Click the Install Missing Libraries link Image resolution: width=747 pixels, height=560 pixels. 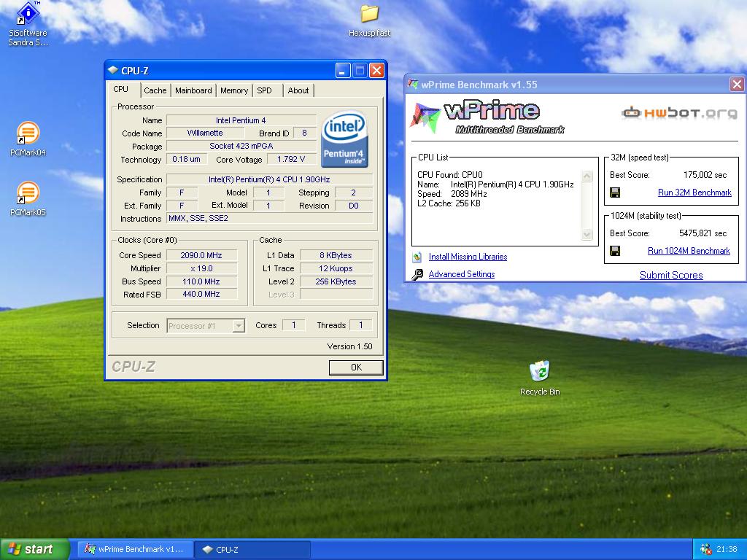468,257
